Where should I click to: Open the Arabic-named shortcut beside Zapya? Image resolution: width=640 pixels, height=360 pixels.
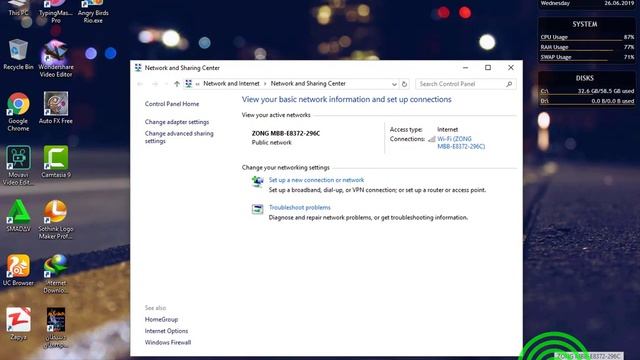56,328
